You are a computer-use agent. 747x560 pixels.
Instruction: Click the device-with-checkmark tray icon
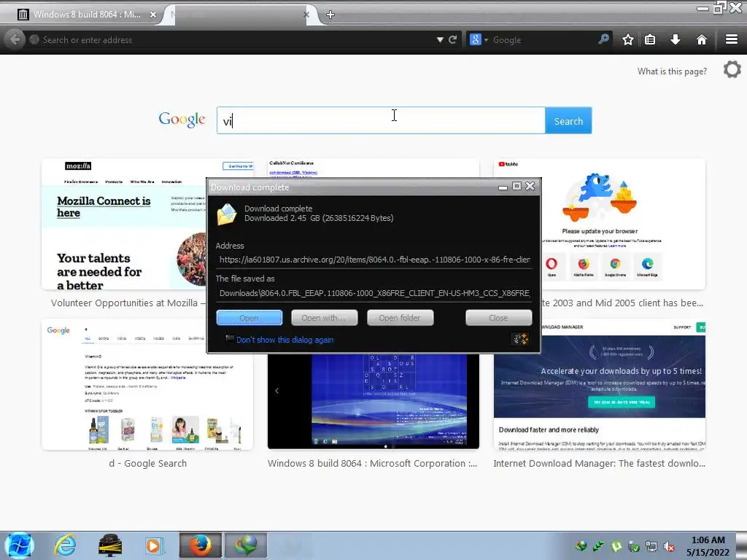(x=634, y=547)
